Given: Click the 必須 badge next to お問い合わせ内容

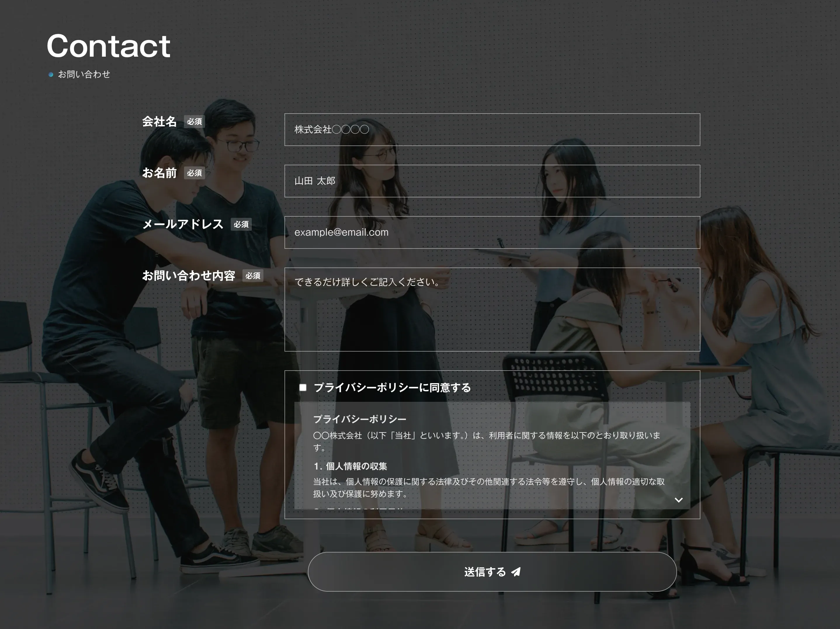Looking at the screenshot, I should click(x=253, y=276).
